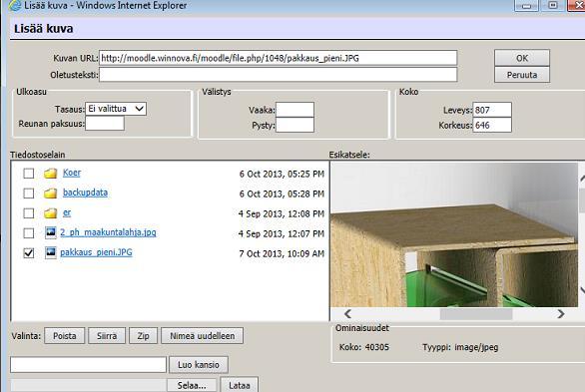
Task: Click the Selaa... browse button
Action: 192,385
